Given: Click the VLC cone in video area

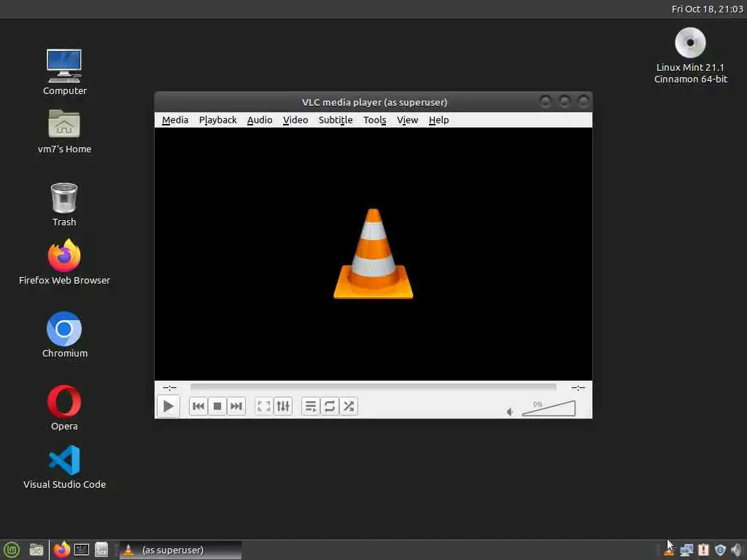Looking at the screenshot, I should [x=373, y=254].
